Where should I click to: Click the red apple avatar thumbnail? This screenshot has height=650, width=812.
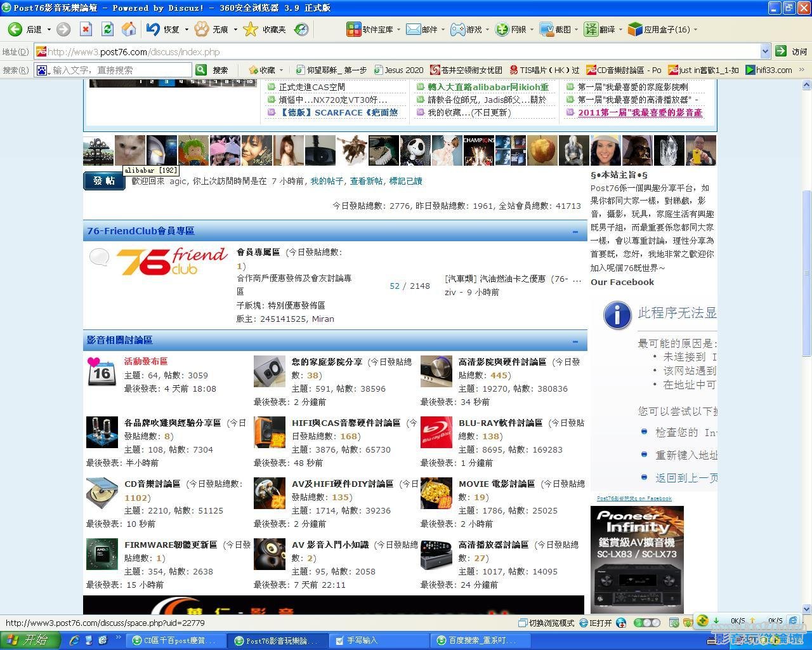coord(542,150)
